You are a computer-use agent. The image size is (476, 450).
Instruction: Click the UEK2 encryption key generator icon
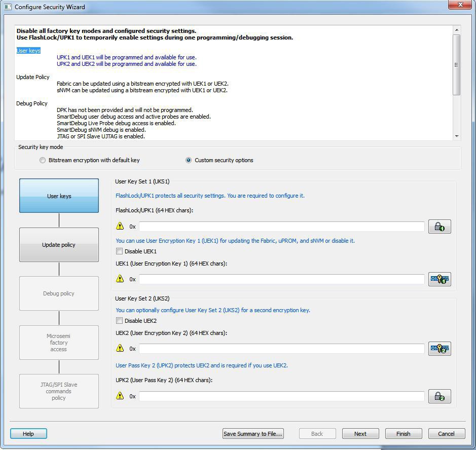coord(439,349)
